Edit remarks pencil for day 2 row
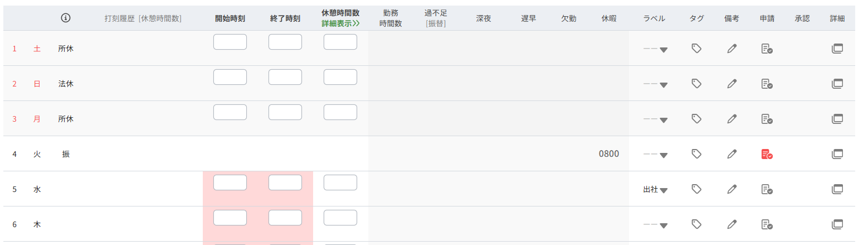Viewport: 868px width, 245px height. click(732, 84)
